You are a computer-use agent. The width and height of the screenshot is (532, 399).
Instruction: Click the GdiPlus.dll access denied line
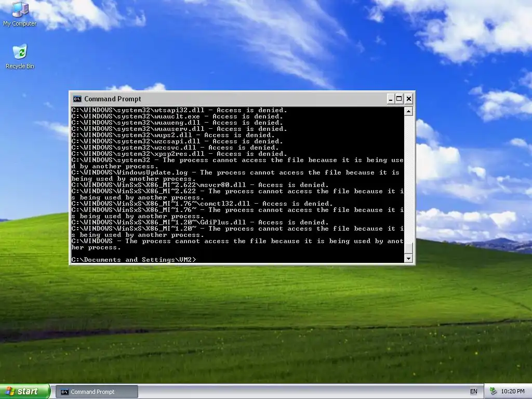click(200, 222)
